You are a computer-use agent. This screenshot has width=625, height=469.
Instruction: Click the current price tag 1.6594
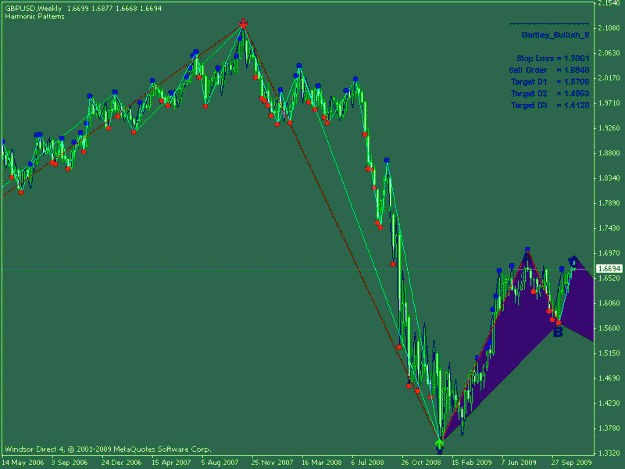point(609,269)
